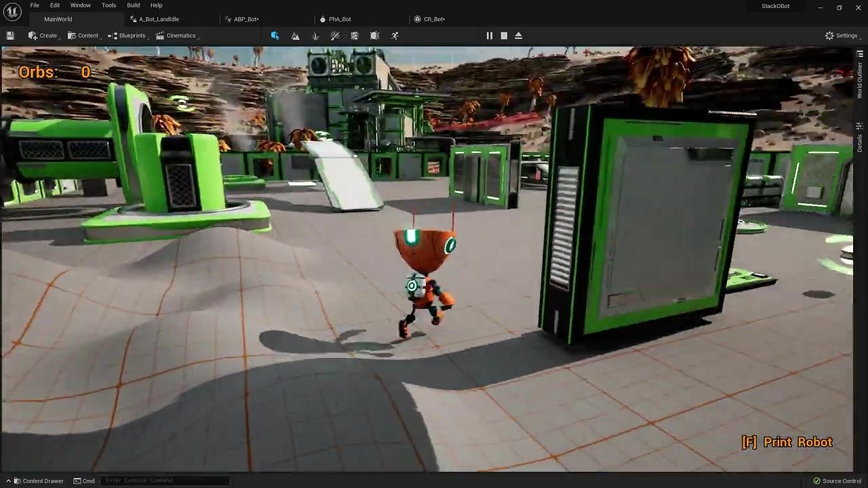868x488 pixels.
Task: Switch to Landscape editing mode
Action: coord(295,35)
